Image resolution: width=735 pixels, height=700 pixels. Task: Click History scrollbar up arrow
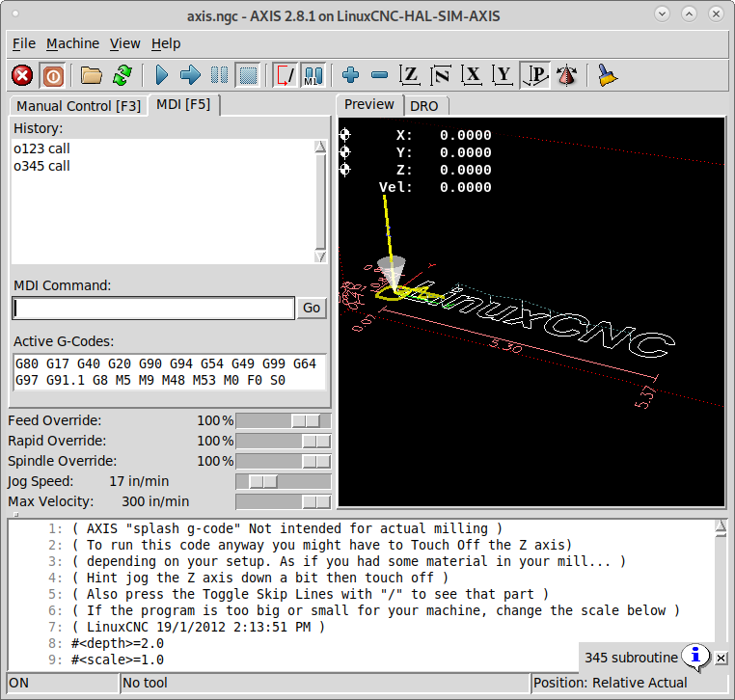[x=320, y=147]
